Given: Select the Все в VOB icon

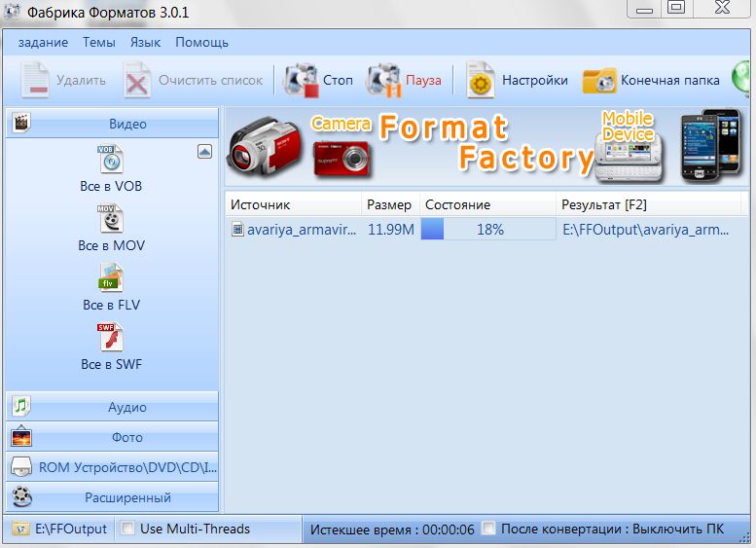Looking at the screenshot, I should 111,159.
